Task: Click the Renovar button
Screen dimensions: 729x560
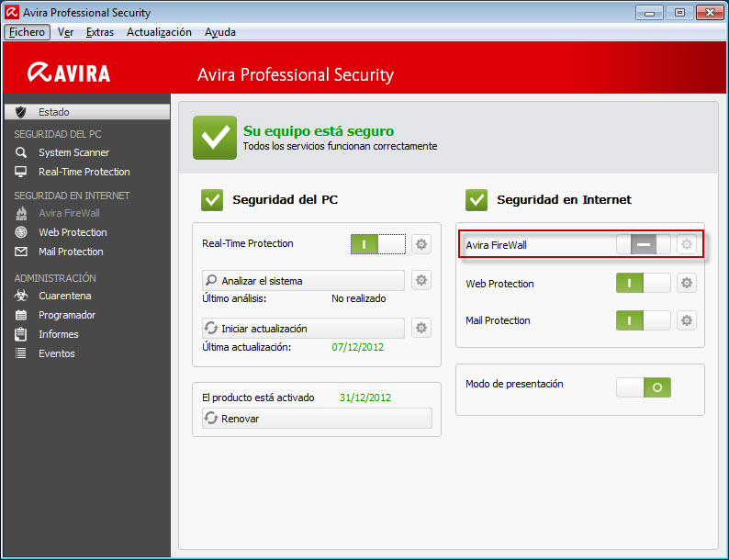Action: (x=317, y=419)
